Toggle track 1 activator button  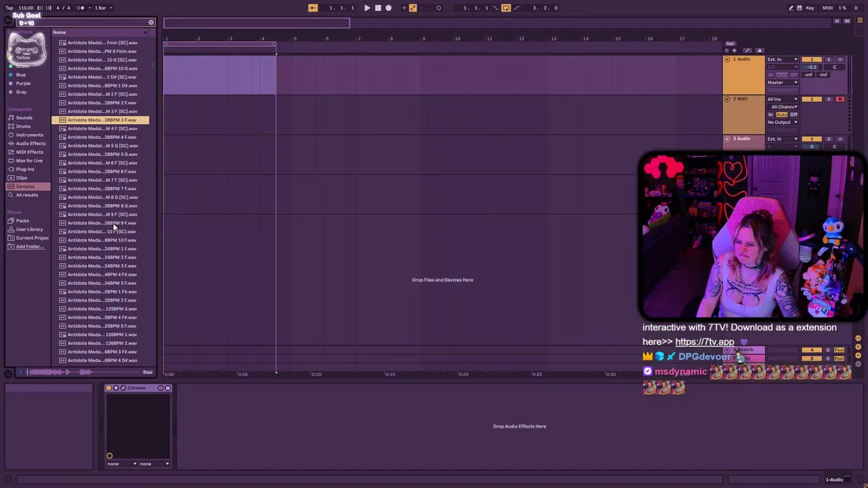(812, 60)
